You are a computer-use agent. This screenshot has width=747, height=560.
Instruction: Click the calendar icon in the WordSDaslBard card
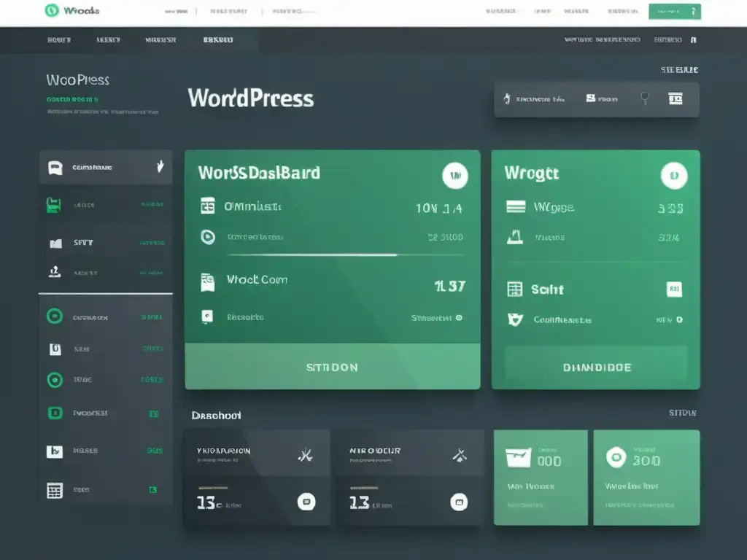pos(208,206)
